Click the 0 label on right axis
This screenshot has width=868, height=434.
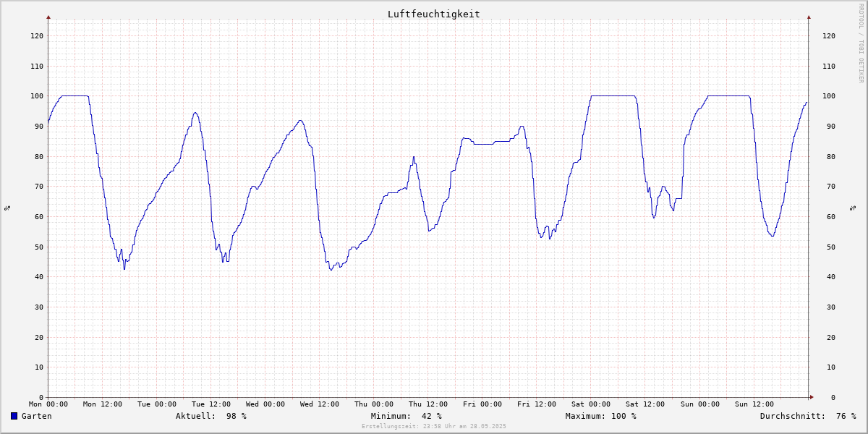coord(833,398)
